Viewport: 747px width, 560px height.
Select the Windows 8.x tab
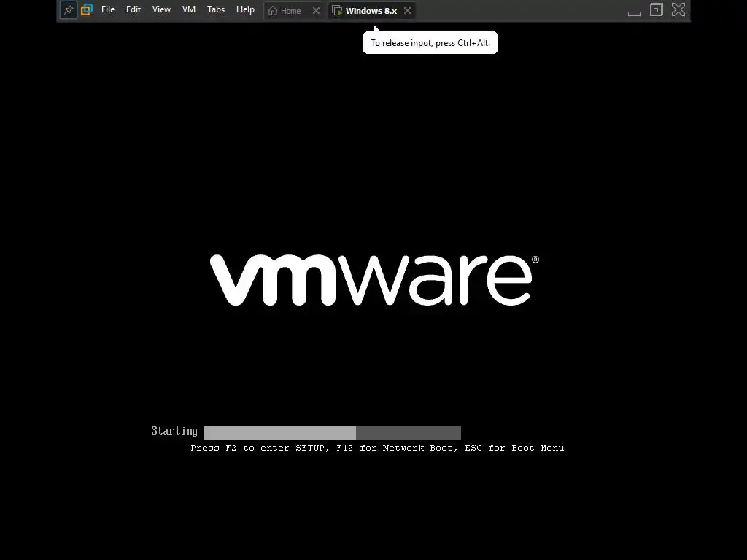[371, 11]
